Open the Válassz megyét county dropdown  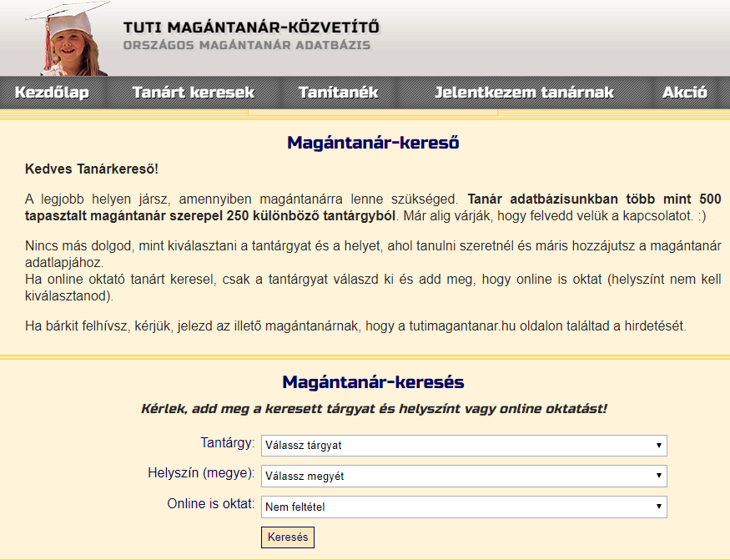464,476
